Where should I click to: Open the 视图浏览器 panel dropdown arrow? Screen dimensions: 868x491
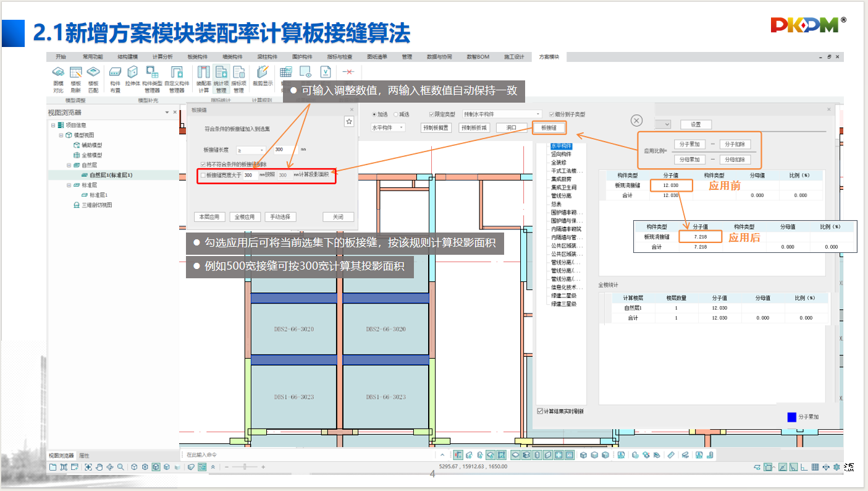pyautogui.click(x=167, y=113)
